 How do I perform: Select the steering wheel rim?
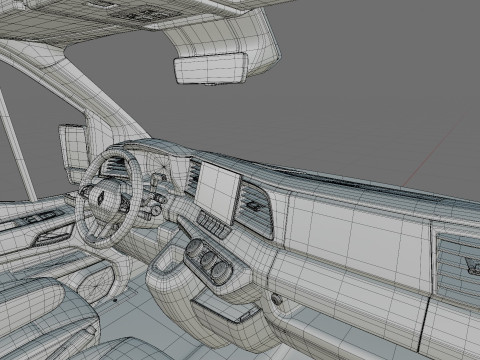(109, 198)
